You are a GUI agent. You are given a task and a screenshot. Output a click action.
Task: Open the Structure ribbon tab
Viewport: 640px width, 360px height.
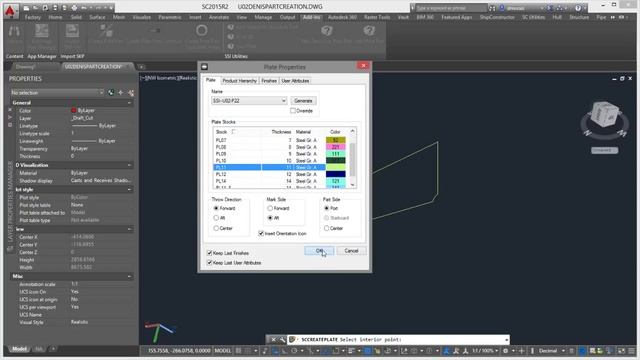579,17
